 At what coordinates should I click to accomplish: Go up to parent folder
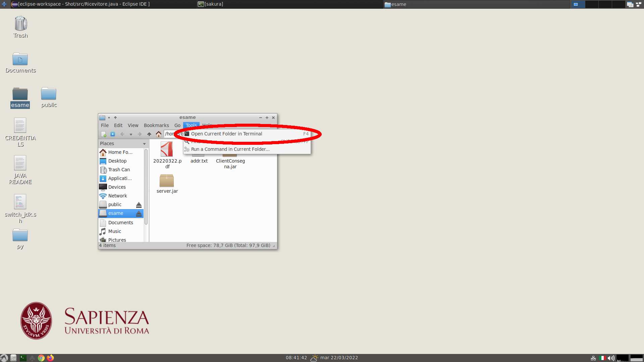(x=149, y=134)
